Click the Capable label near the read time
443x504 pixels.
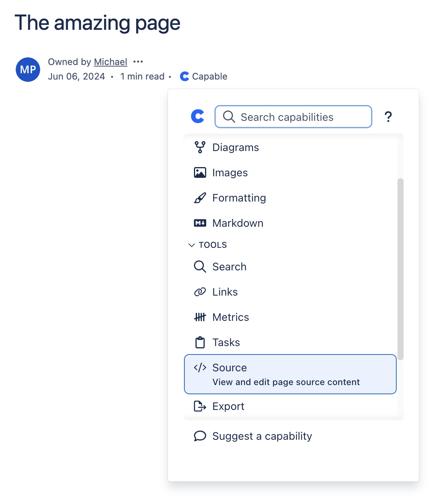[209, 76]
